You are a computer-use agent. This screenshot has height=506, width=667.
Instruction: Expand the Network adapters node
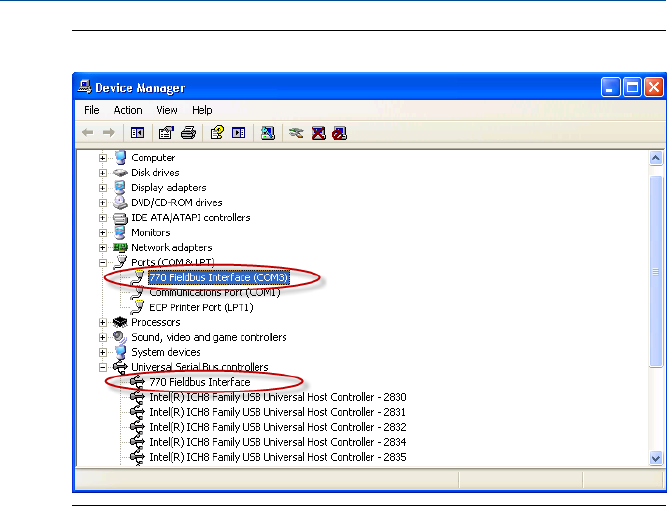click(x=103, y=248)
